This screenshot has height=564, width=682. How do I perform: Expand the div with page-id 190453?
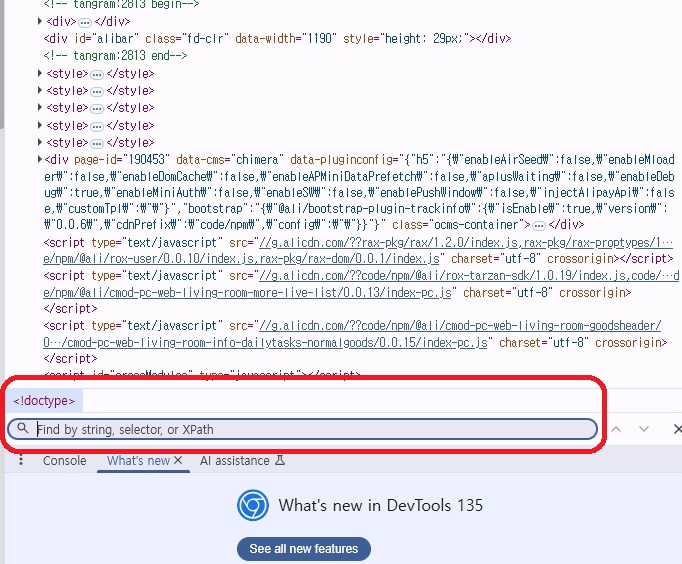(40, 159)
